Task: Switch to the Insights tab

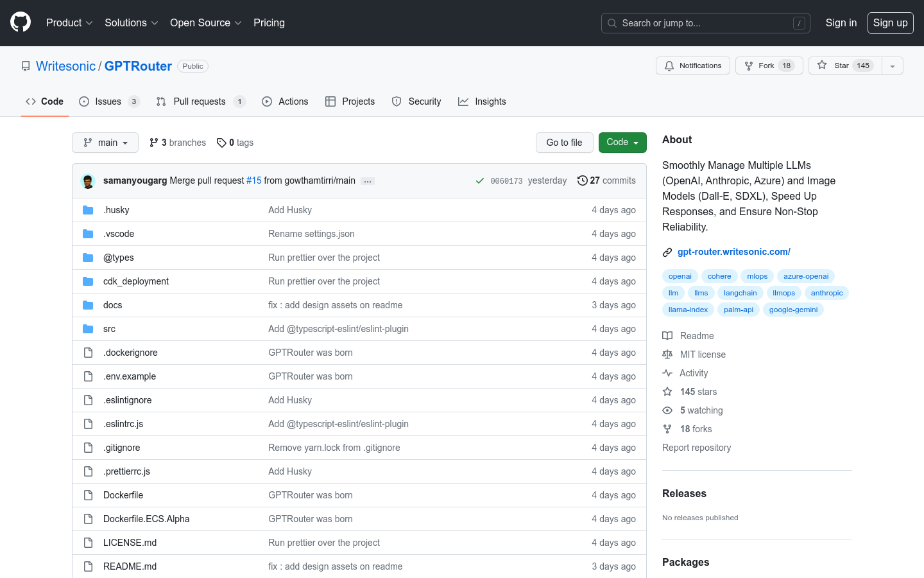Action: coord(482,101)
